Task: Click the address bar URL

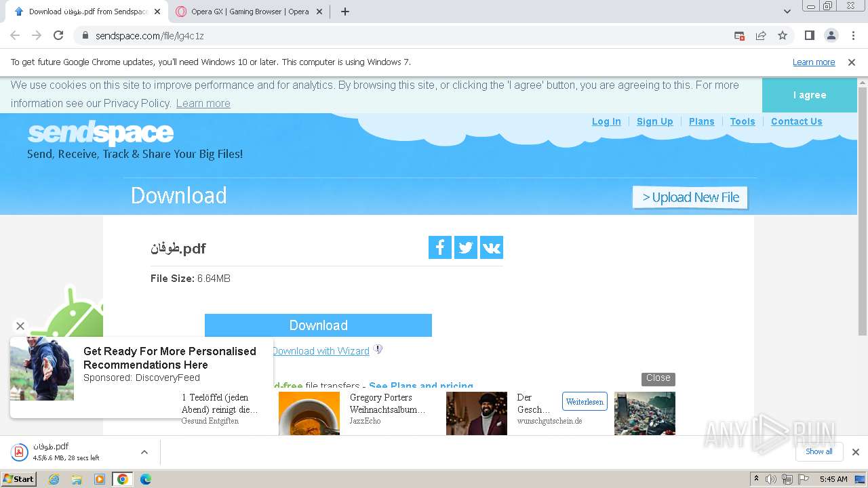Action: pos(150,35)
